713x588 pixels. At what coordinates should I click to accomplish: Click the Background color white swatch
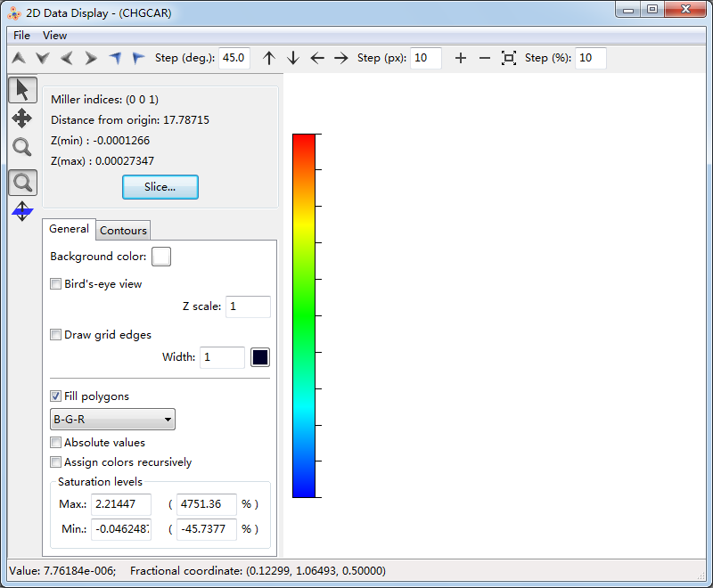pyautogui.click(x=161, y=257)
